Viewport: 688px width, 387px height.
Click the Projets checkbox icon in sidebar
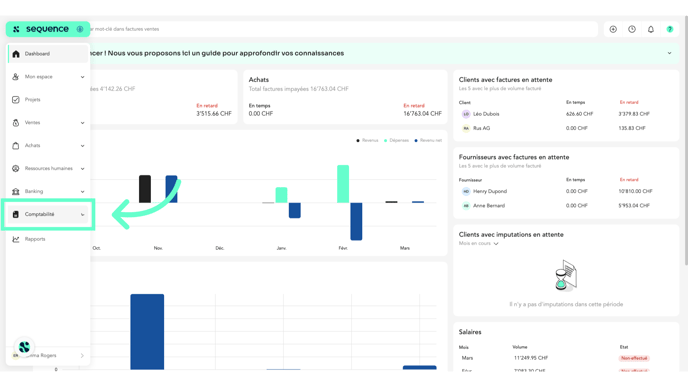[16, 100]
